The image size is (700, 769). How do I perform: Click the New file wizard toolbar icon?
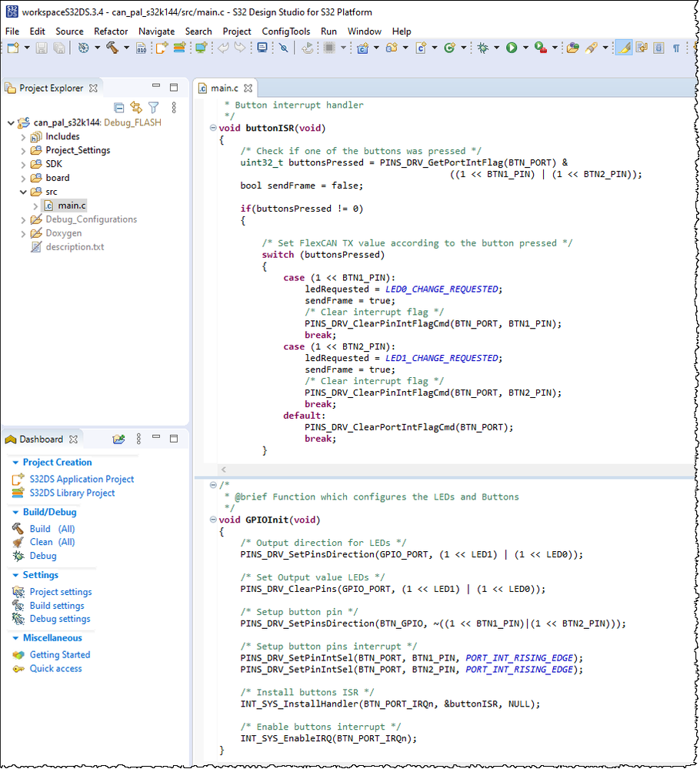[13, 48]
